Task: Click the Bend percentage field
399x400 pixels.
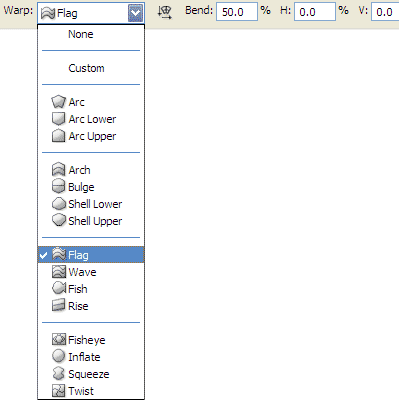Action: tap(237, 12)
